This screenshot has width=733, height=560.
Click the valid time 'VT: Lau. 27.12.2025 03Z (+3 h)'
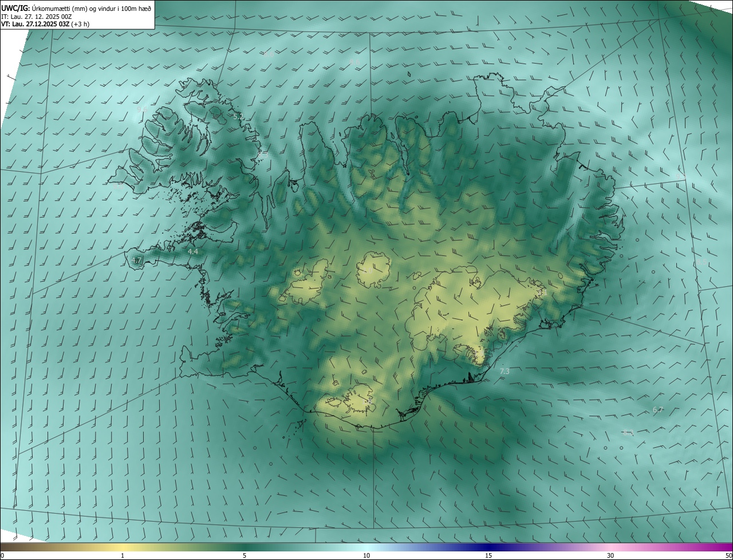coord(45,24)
